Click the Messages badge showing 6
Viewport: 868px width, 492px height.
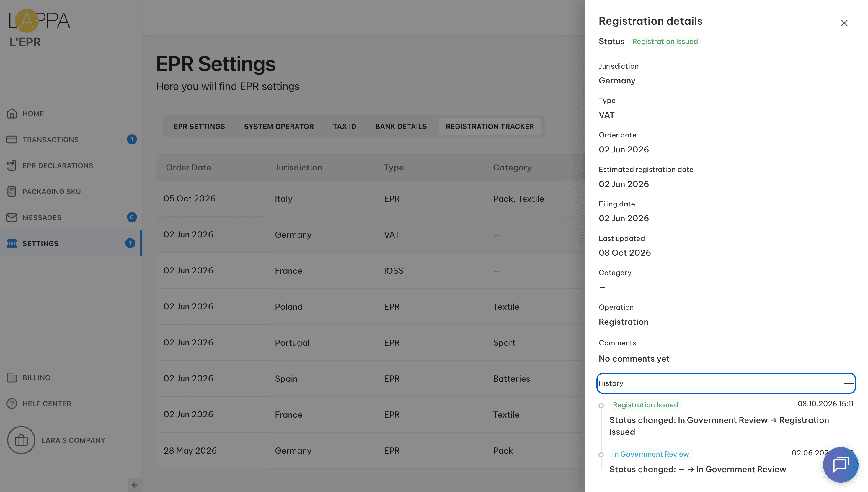tap(132, 217)
